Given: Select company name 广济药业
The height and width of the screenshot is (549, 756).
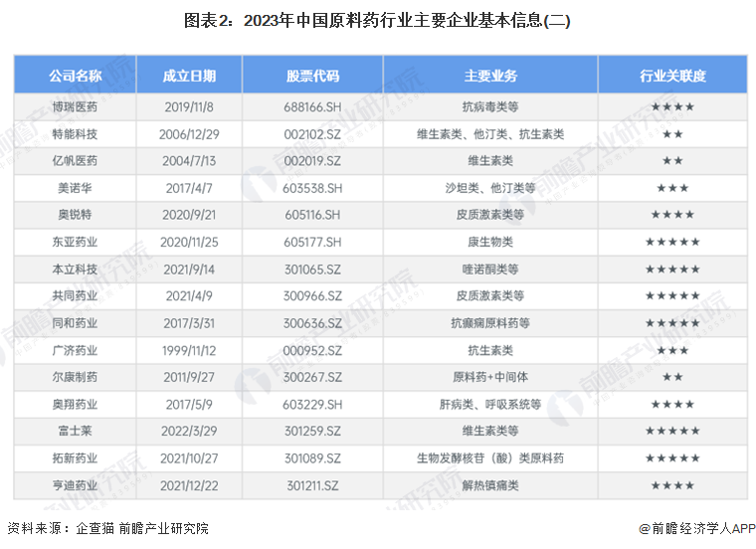Looking at the screenshot, I should (x=75, y=350).
